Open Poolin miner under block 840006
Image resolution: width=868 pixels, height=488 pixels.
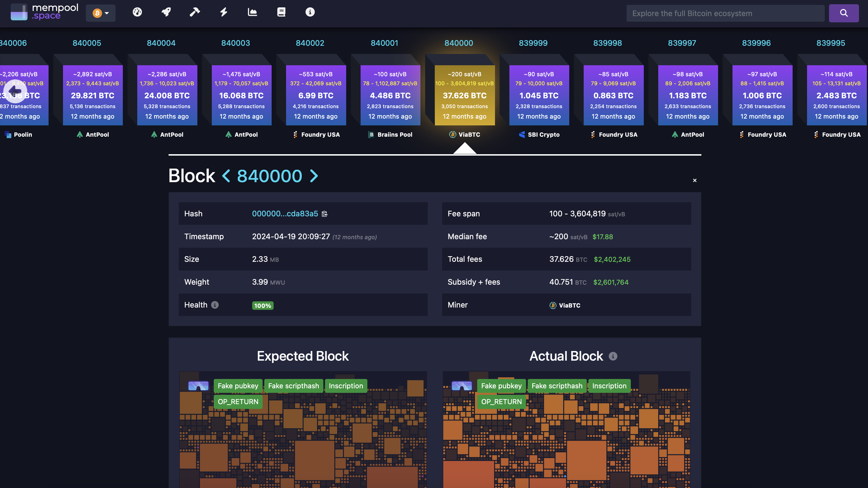coord(18,134)
